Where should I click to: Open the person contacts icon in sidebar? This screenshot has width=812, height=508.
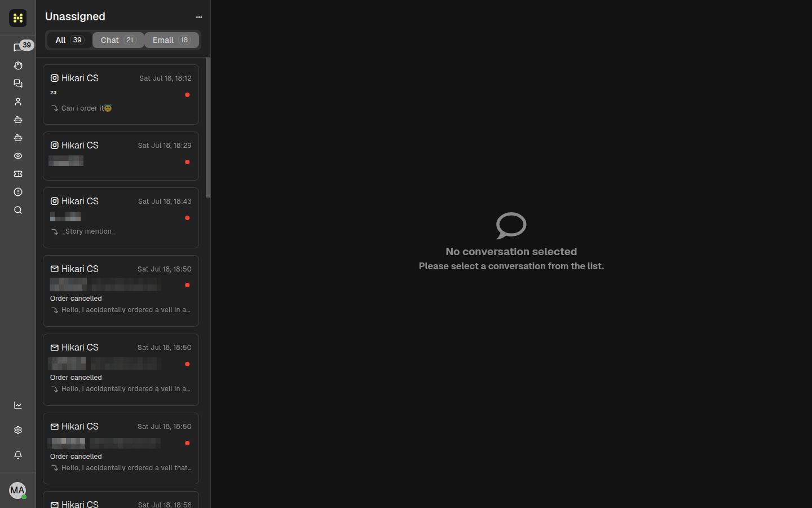18,102
